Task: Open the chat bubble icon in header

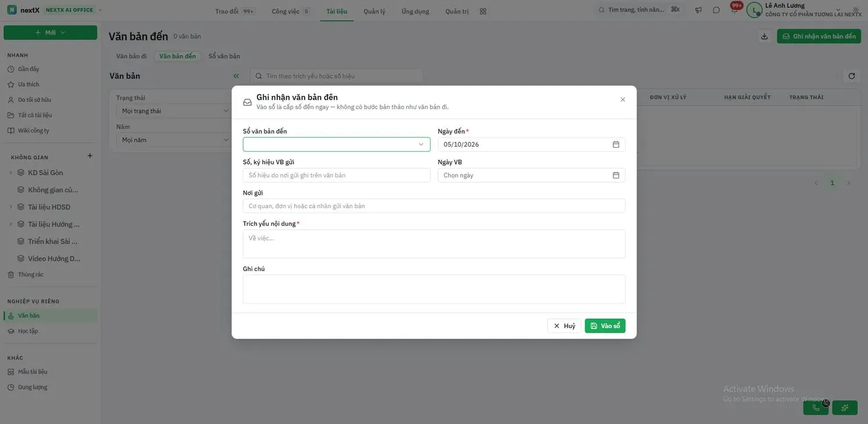Action: tap(716, 10)
